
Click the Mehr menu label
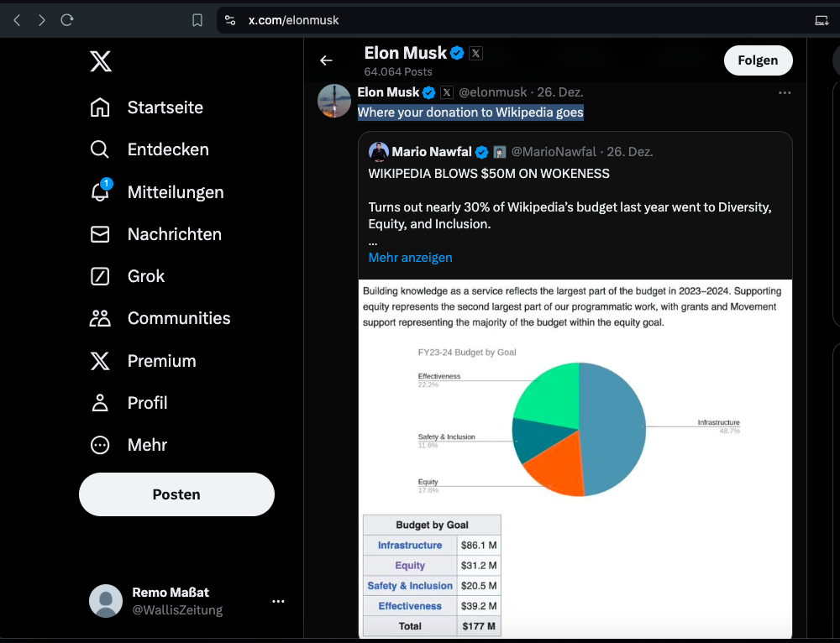click(147, 445)
